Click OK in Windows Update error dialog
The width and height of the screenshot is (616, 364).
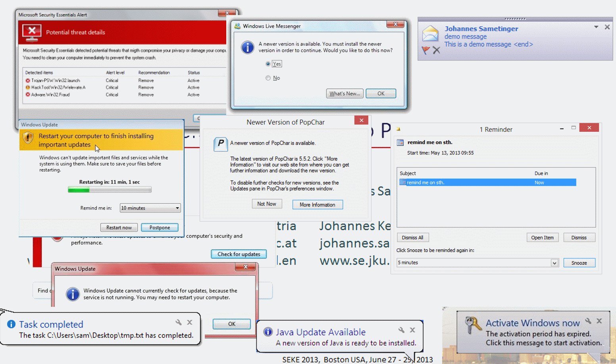point(232,324)
